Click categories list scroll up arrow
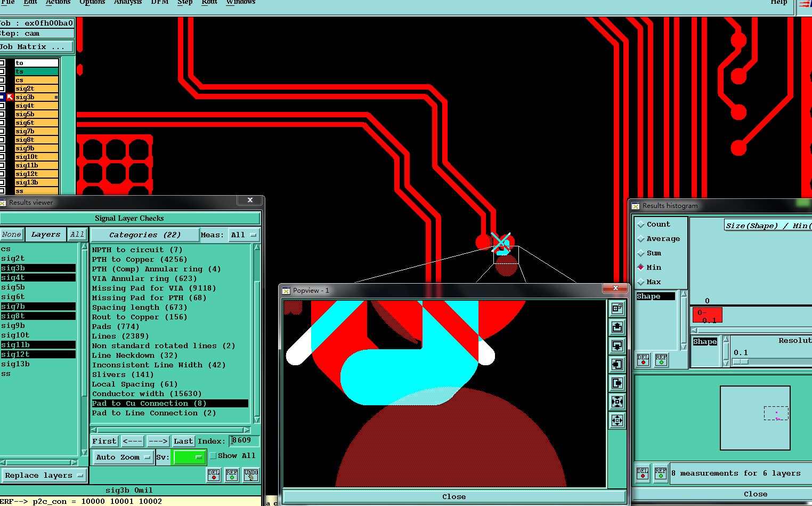812x506 pixels. pos(257,247)
